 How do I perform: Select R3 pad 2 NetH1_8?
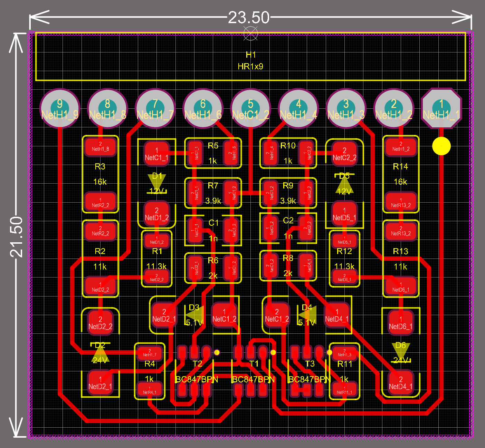click(101, 147)
